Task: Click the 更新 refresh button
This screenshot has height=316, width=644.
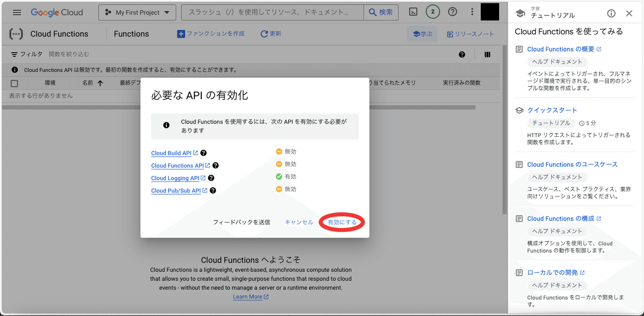Action: pyautogui.click(x=270, y=34)
